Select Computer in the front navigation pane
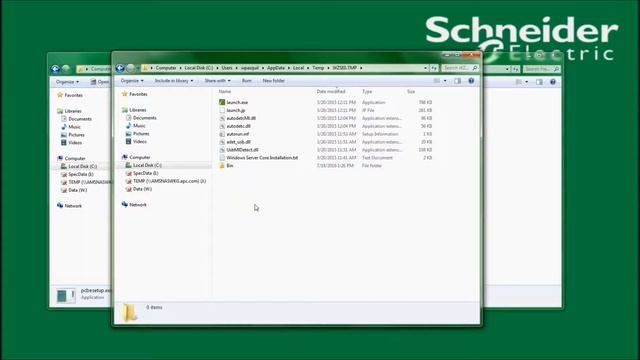This screenshot has height=360, width=640. tap(140, 158)
